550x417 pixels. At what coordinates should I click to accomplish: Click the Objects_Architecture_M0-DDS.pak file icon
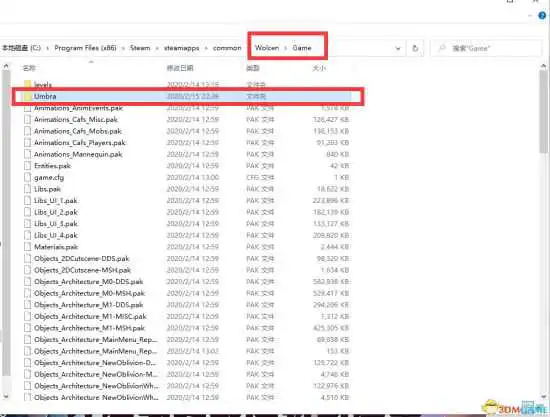28,281
